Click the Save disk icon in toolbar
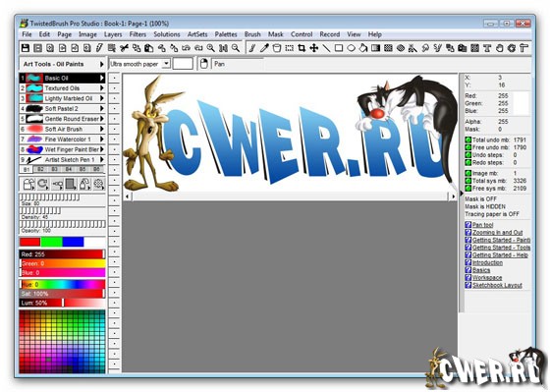The height and width of the screenshot is (392, 550). (26, 48)
